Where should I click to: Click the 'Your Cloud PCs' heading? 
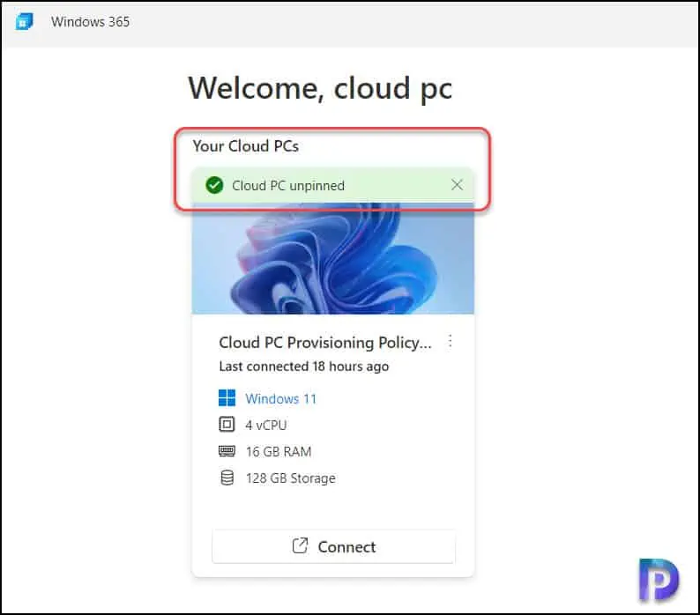(246, 146)
